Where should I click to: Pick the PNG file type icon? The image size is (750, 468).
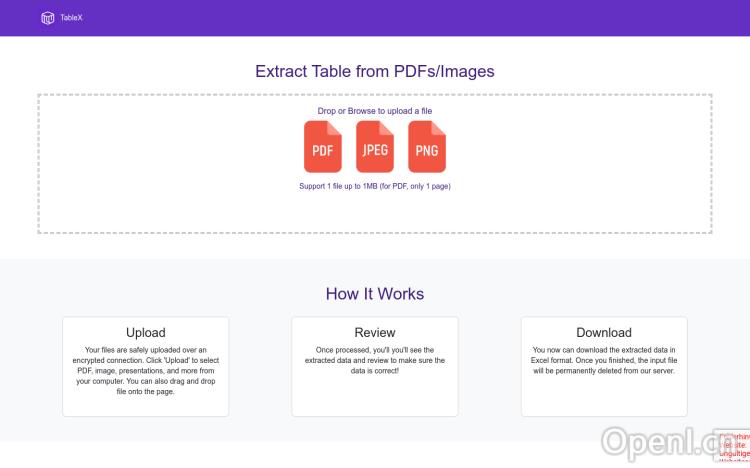[427, 147]
